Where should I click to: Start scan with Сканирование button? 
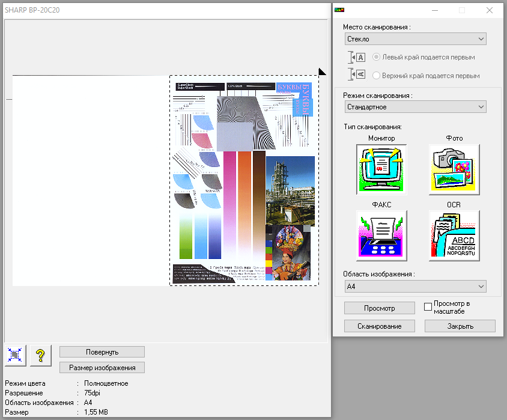(x=380, y=326)
